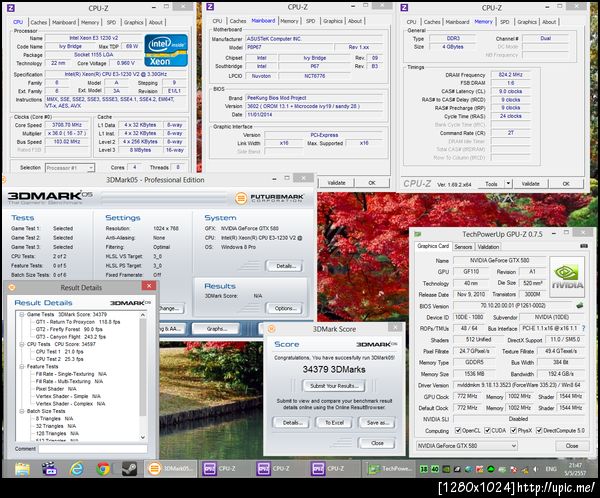Switch to the Sensors tab in GPU-Z
The height and width of the screenshot is (498, 600).
point(463,245)
